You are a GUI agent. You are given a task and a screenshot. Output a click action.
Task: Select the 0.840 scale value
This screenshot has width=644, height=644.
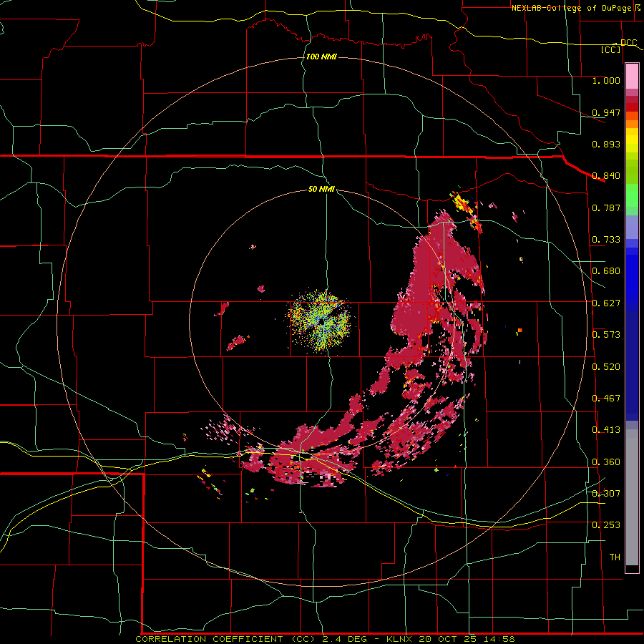pyautogui.click(x=606, y=176)
